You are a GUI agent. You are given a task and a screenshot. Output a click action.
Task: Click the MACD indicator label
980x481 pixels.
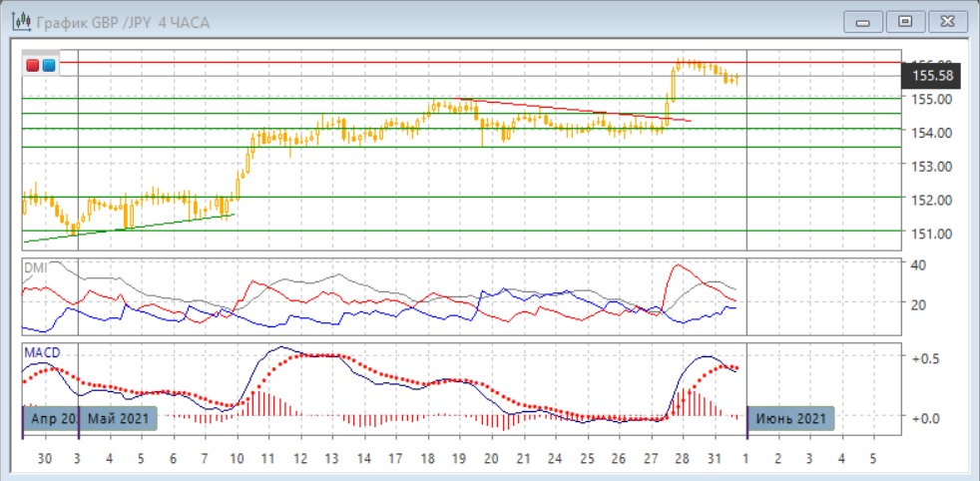(43, 354)
